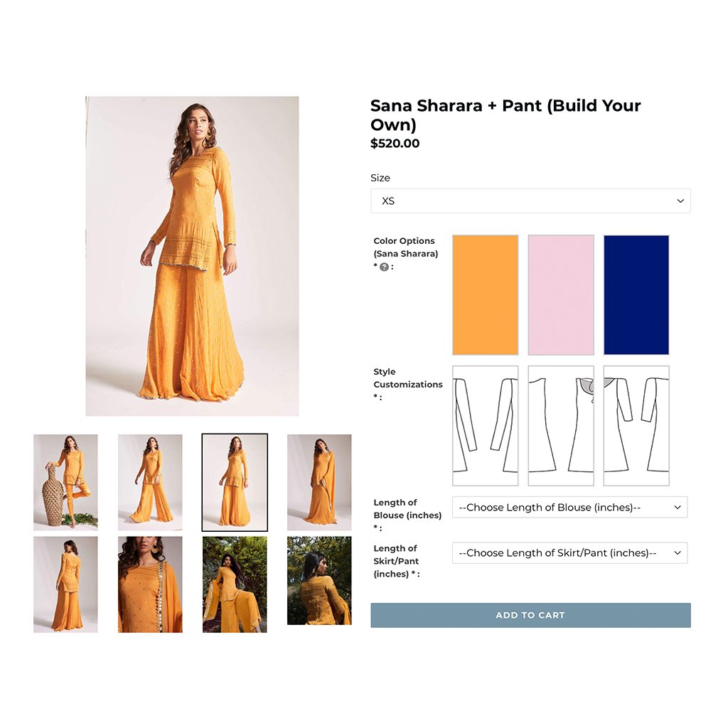View thumbnail of model with dupatta draped
This screenshot has height=728, width=728.
[319, 483]
